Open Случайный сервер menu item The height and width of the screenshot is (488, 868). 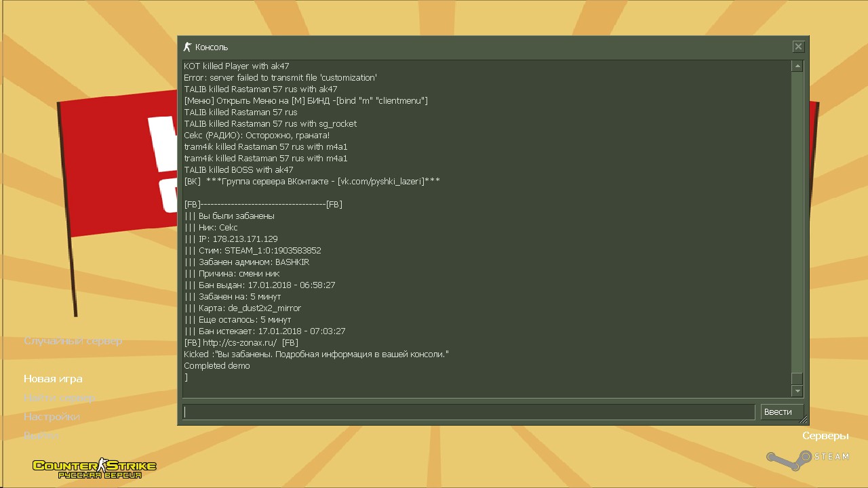coord(73,341)
